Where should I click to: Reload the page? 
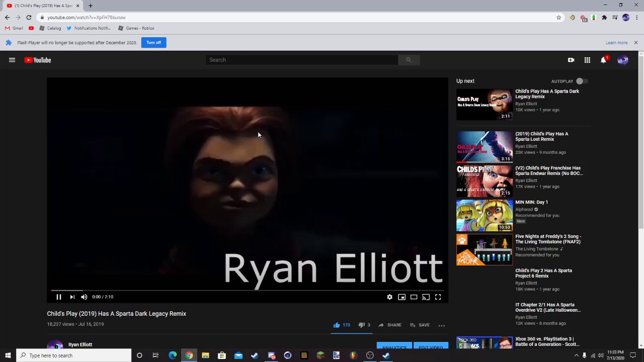tap(29, 18)
